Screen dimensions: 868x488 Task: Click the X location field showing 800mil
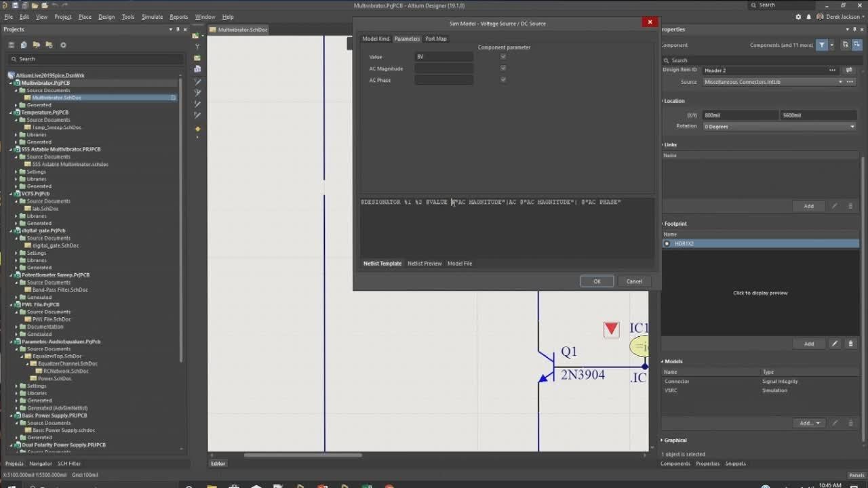click(x=740, y=115)
